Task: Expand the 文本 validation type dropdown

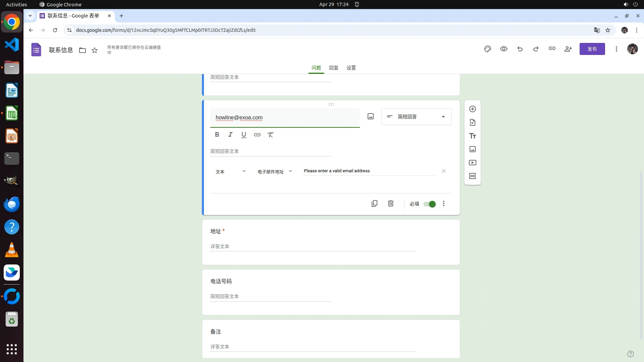Action: [231, 172]
